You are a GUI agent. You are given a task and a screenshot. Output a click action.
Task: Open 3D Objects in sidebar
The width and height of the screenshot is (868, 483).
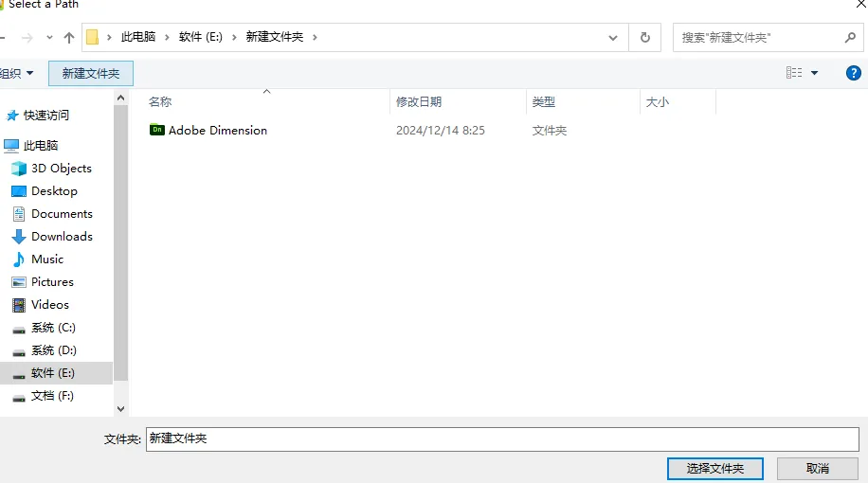coord(62,169)
